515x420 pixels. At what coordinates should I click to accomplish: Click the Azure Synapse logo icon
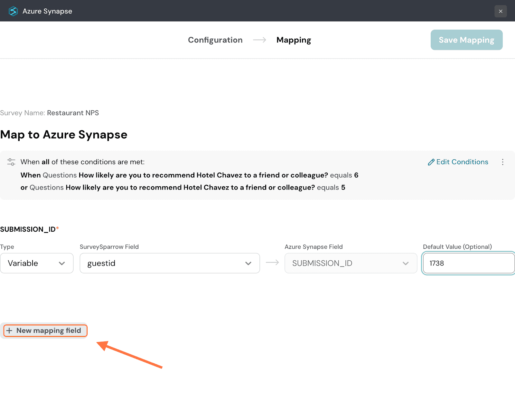(13, 11)
